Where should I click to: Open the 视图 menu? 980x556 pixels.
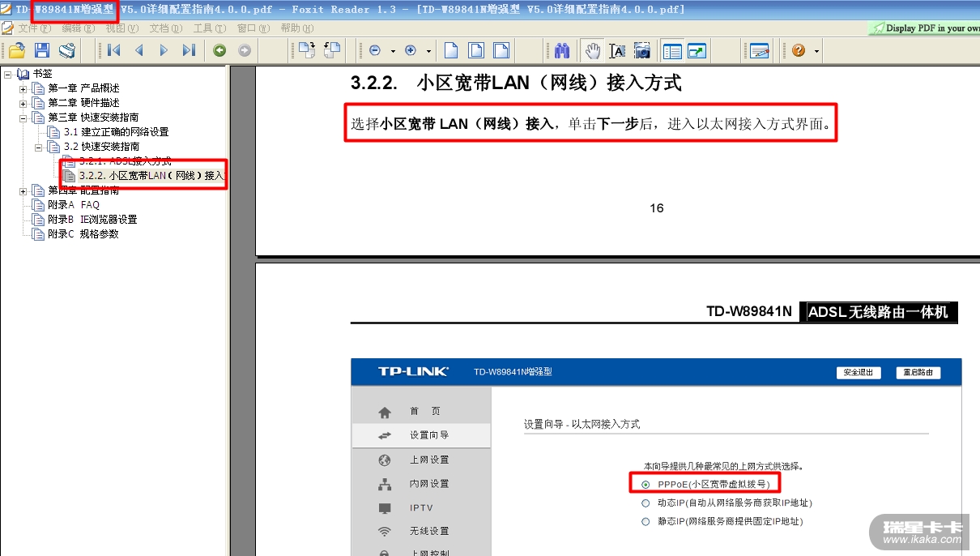[x=121, y=28]
